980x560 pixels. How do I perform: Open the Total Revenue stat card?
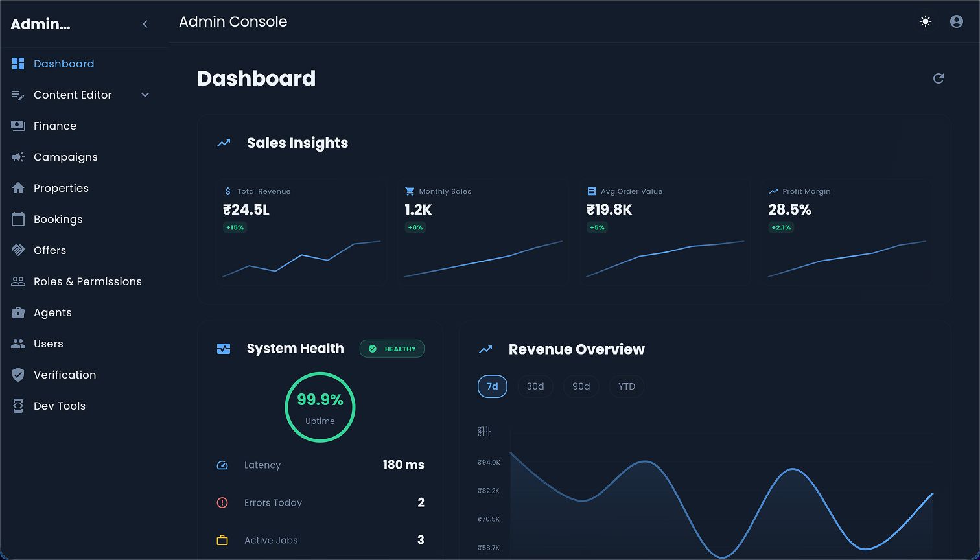tap(301, 232)
